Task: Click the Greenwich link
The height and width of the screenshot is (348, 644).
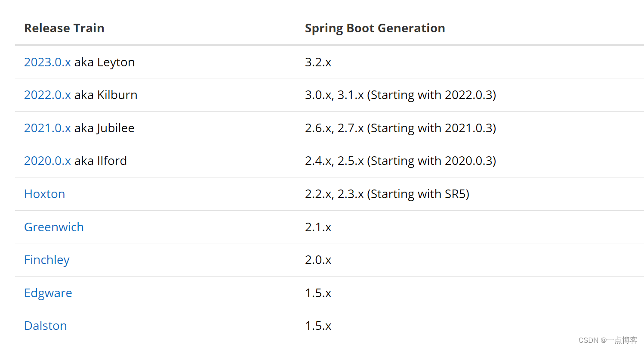Action: (x=54, y=227)
